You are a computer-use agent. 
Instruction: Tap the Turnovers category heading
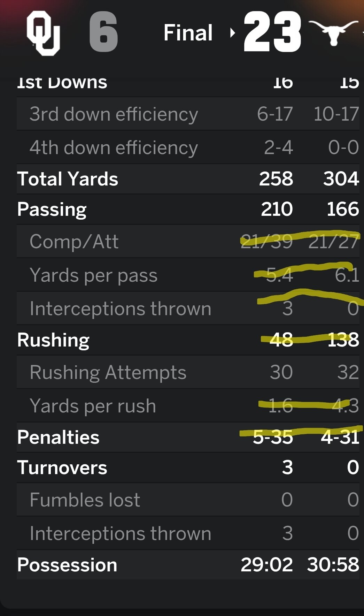tap(62, 467)
